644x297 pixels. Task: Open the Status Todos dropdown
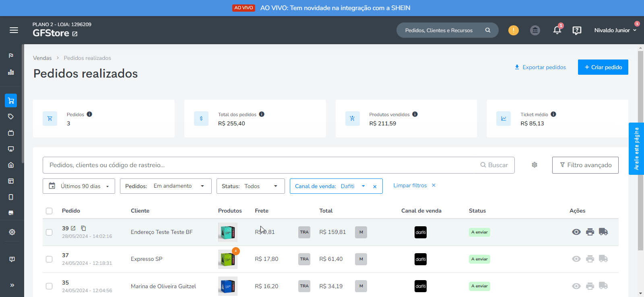[251, 186]
